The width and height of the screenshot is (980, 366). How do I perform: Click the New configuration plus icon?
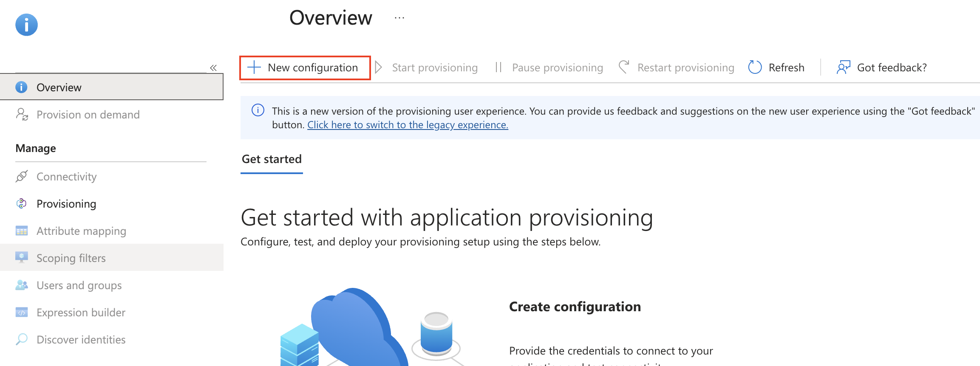click(254, 68)
